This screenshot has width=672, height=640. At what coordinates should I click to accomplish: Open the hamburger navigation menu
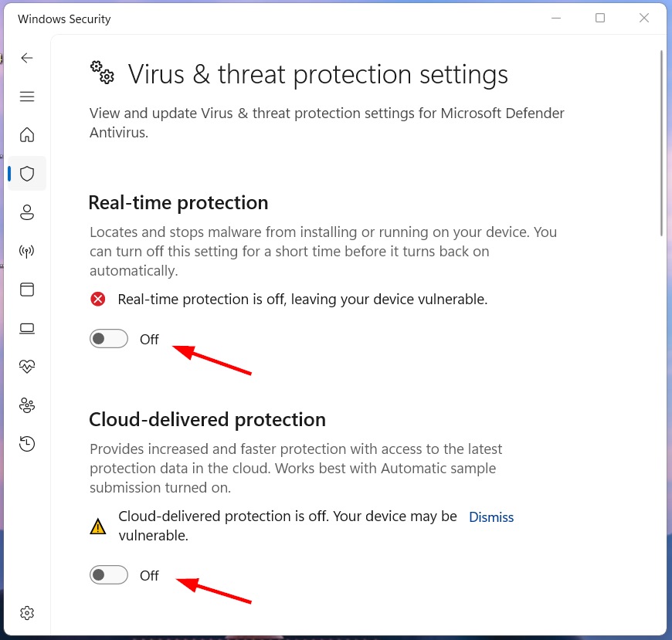click(x=27, y=97)
